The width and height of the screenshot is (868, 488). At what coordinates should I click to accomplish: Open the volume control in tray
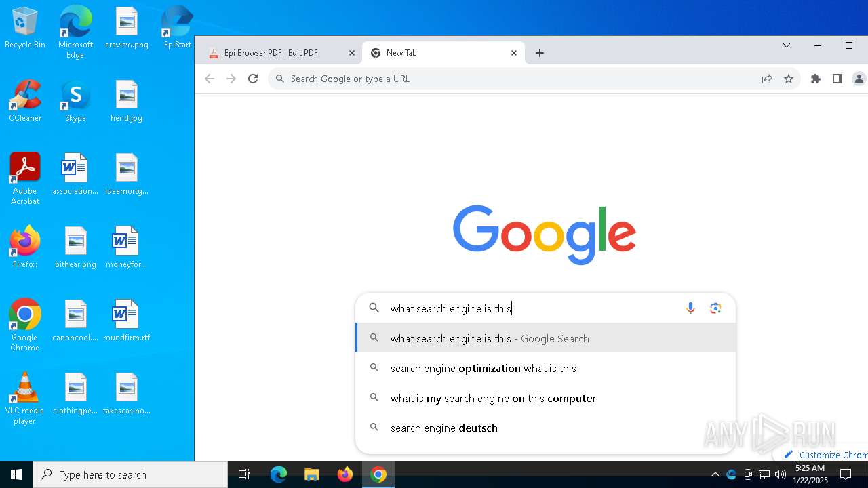[x=781, y=474]
